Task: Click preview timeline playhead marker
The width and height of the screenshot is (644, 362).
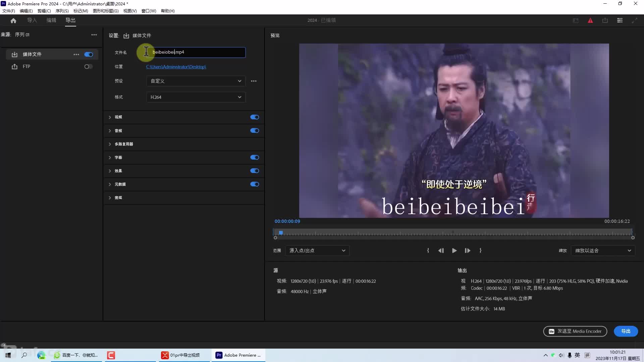Action: pos(281,233)
